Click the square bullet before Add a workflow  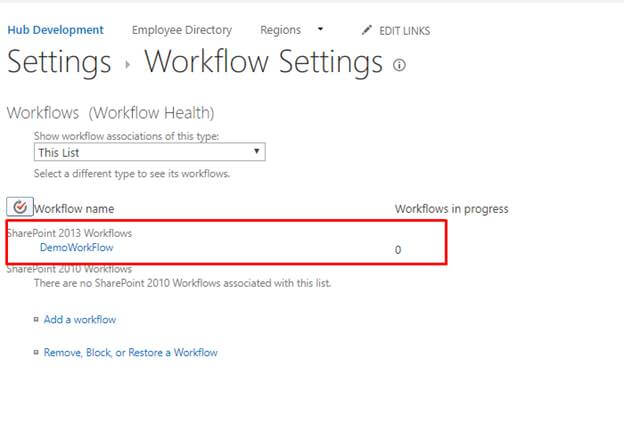[36, 319]
